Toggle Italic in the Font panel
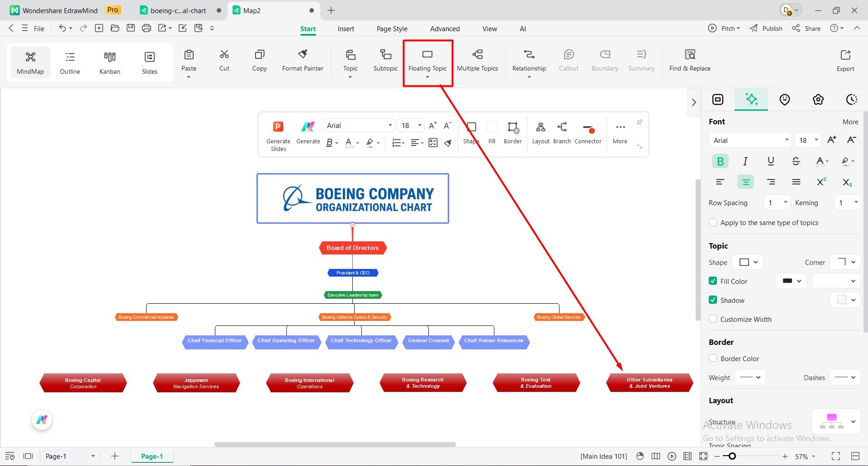Image resolution: width=868 pixels, height=466 pixels. (745, 161)
